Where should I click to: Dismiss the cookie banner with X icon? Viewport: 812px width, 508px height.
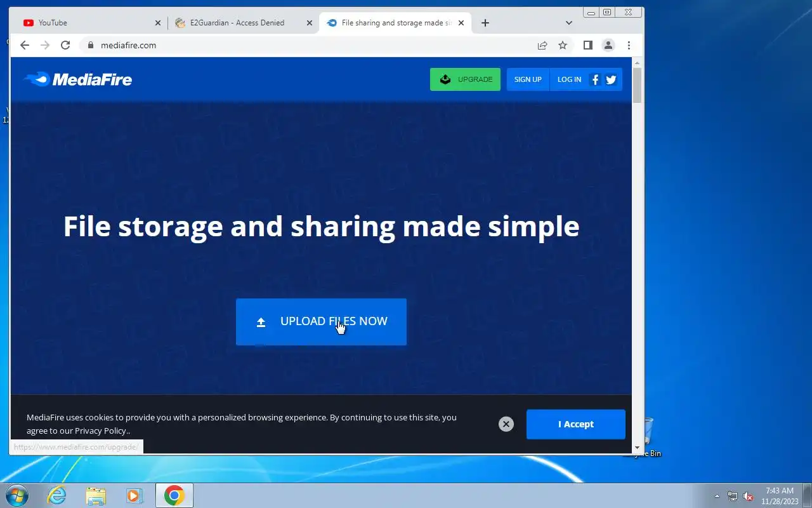506,424
